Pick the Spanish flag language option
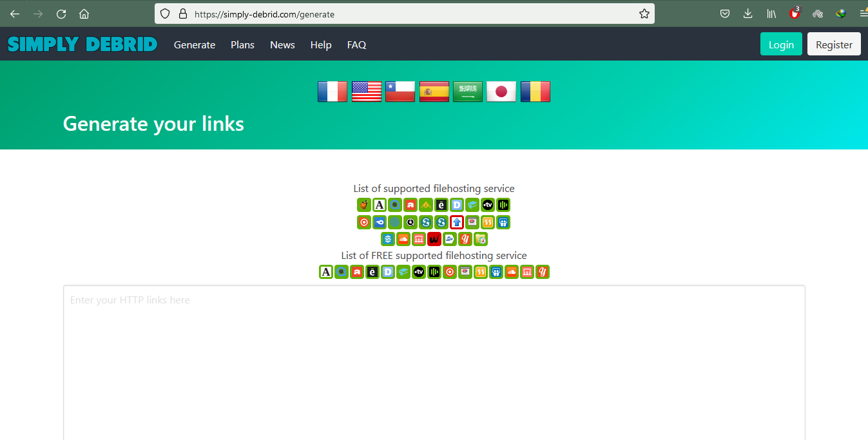Screen dimensions: 868x440 [434, 91]
